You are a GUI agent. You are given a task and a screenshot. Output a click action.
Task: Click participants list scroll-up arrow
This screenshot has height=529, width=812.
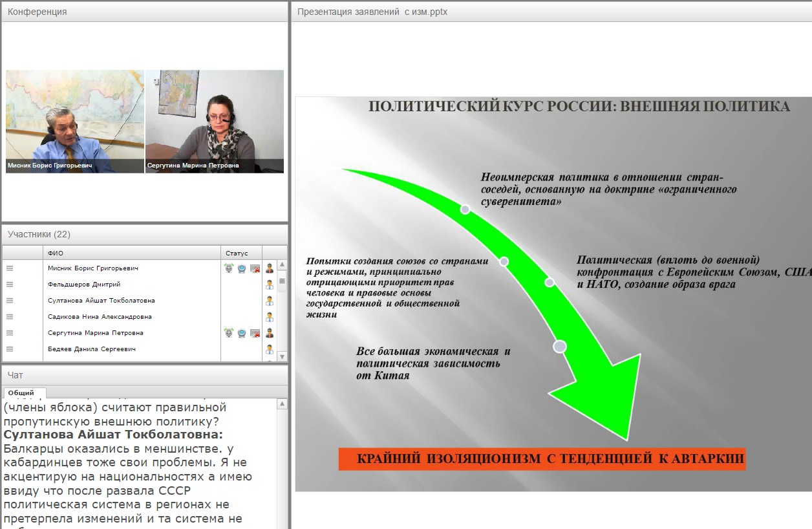(282, 264)
